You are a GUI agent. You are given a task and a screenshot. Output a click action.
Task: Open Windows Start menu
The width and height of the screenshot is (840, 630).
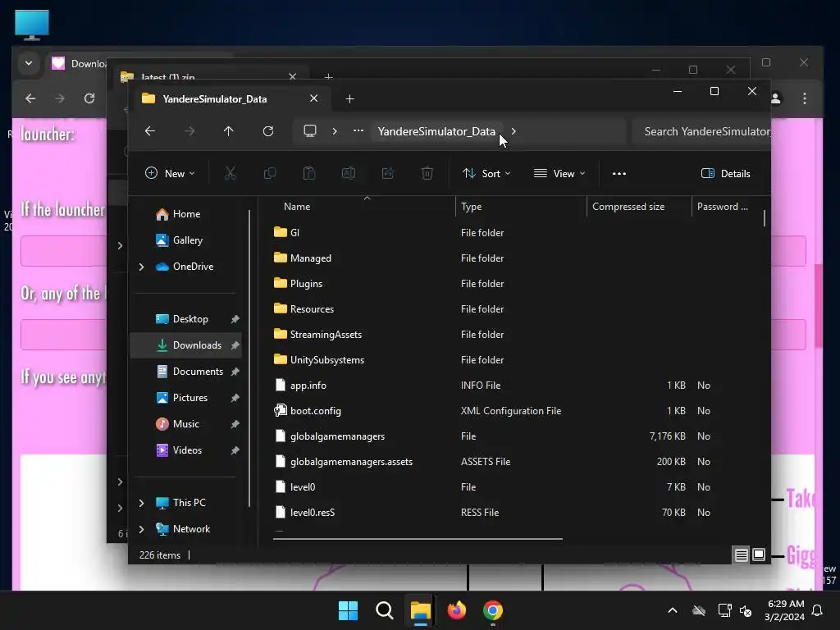(x=348, y=610)
